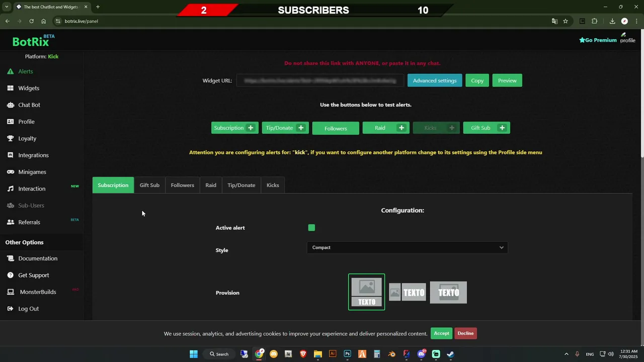
Task: Click the Loyalty trophy icon
Action: (x=10, y=138)
